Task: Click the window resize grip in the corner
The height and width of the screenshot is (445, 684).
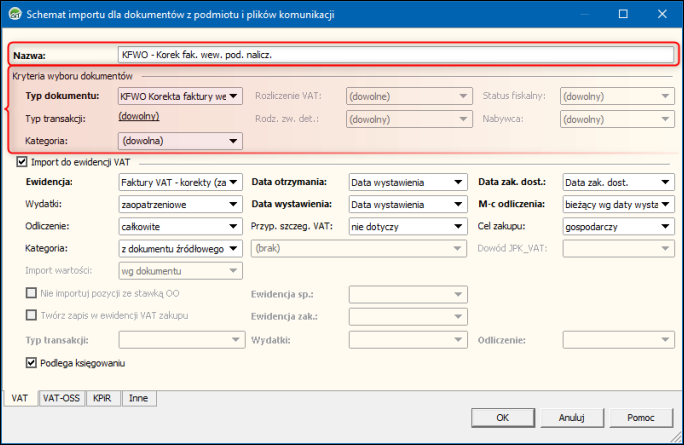Action: 676,437
